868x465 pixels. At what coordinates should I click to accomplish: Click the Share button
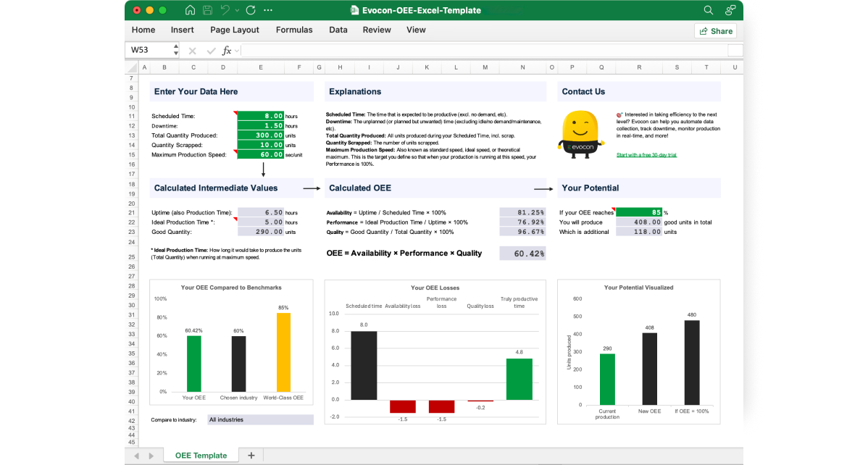click(x=715, y=31)
